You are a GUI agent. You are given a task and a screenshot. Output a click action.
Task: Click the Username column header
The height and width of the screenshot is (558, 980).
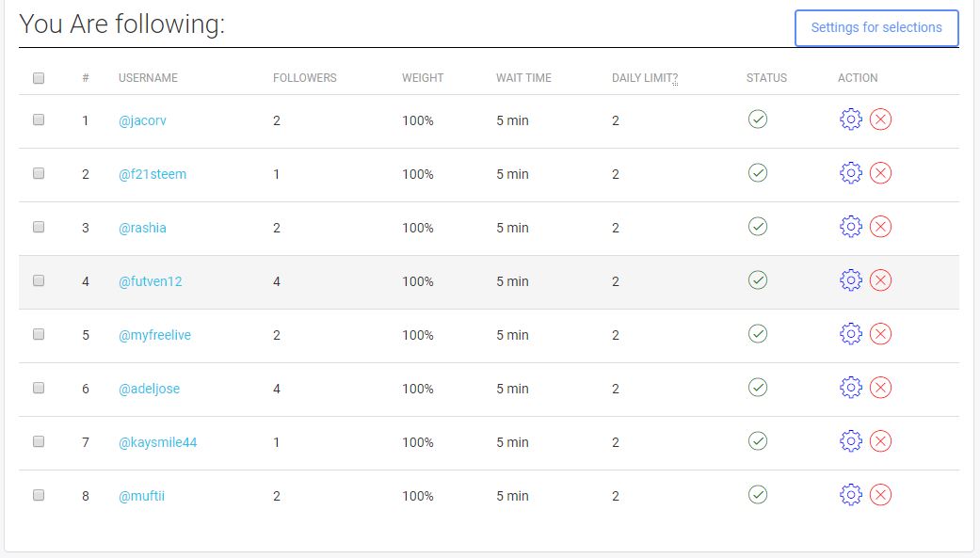click(148, 78)
